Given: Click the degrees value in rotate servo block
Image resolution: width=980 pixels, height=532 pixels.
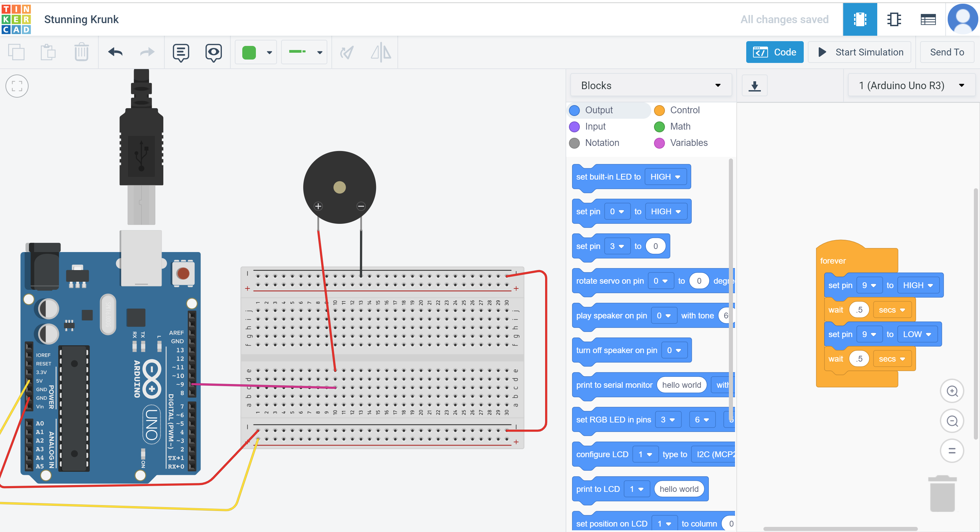Looking at the screenshot, I should click(x=699, y=281).
